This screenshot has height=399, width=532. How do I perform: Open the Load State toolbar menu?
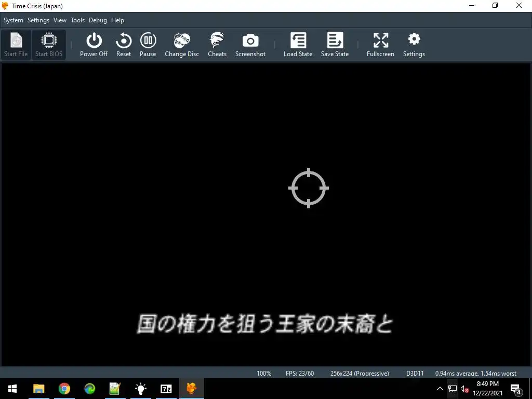pyautogui.click(x=298, y=45)
